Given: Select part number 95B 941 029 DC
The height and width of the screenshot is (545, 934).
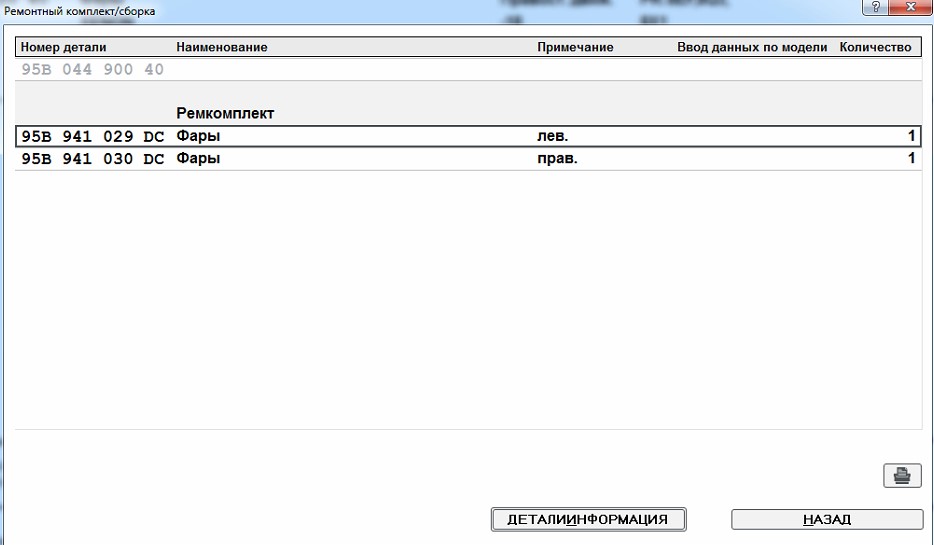Looking at the screenshot, I should click(x=92, y=136).
